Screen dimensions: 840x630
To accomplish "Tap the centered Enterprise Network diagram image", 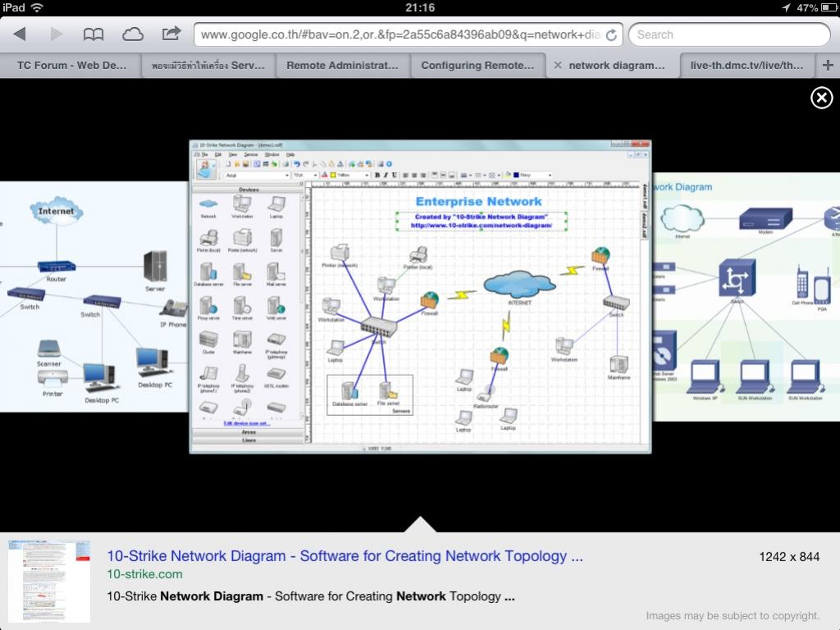I will (x=421, y=297).
